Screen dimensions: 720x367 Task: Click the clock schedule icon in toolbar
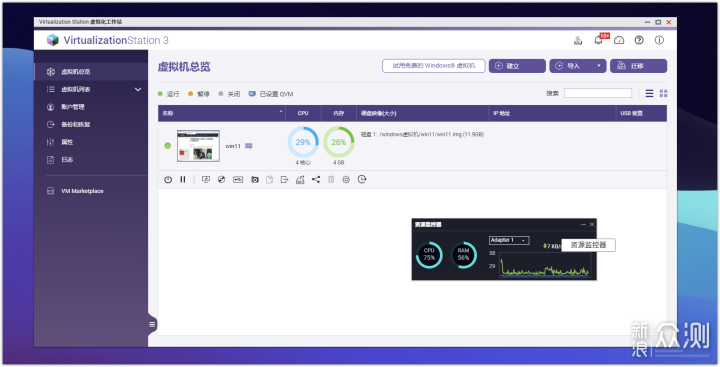(x=362, y=180)
